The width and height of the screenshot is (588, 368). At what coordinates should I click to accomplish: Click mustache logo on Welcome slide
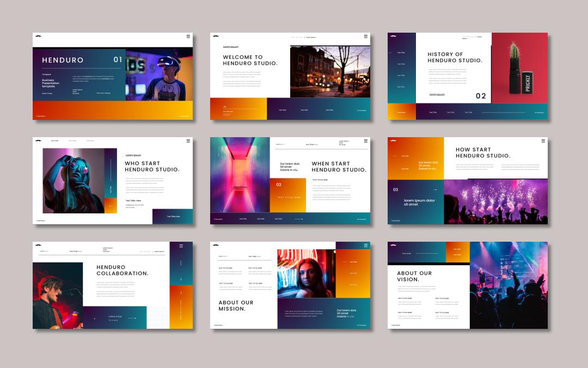[x=216, y=36]
